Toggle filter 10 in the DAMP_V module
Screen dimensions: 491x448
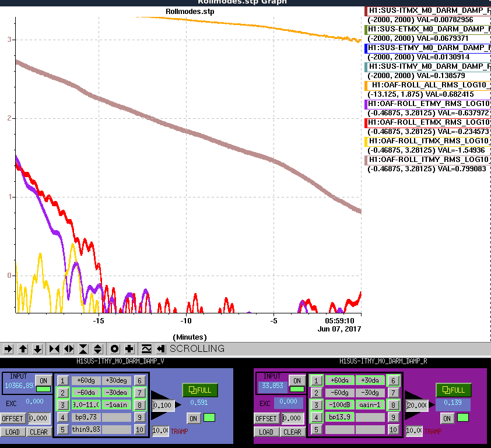[x=139, y=429]
